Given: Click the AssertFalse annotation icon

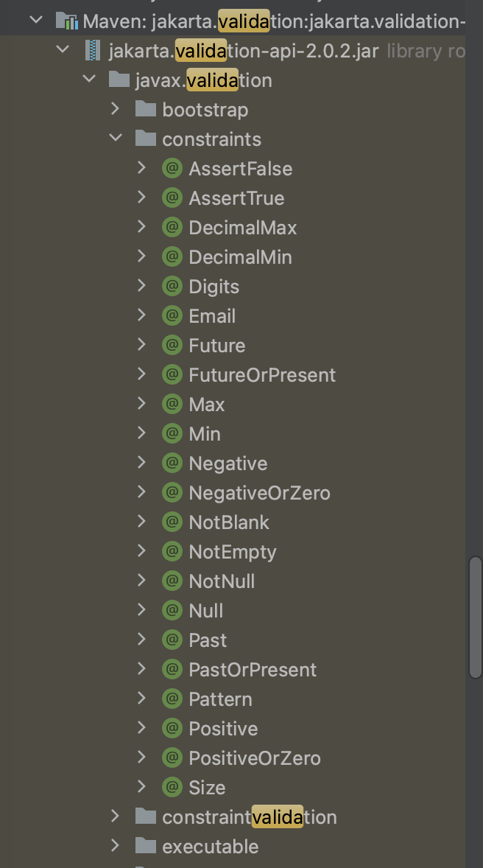Looking at the screenshot, I should coord(172,169).
